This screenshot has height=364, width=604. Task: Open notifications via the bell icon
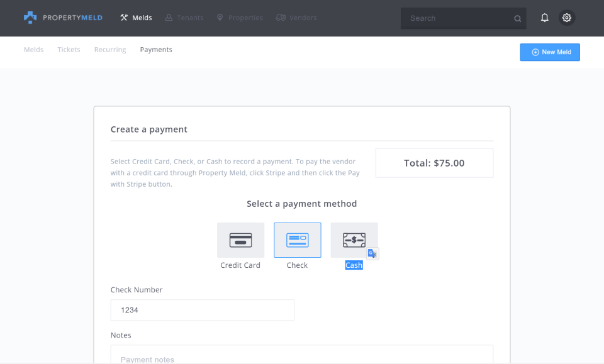544,18
